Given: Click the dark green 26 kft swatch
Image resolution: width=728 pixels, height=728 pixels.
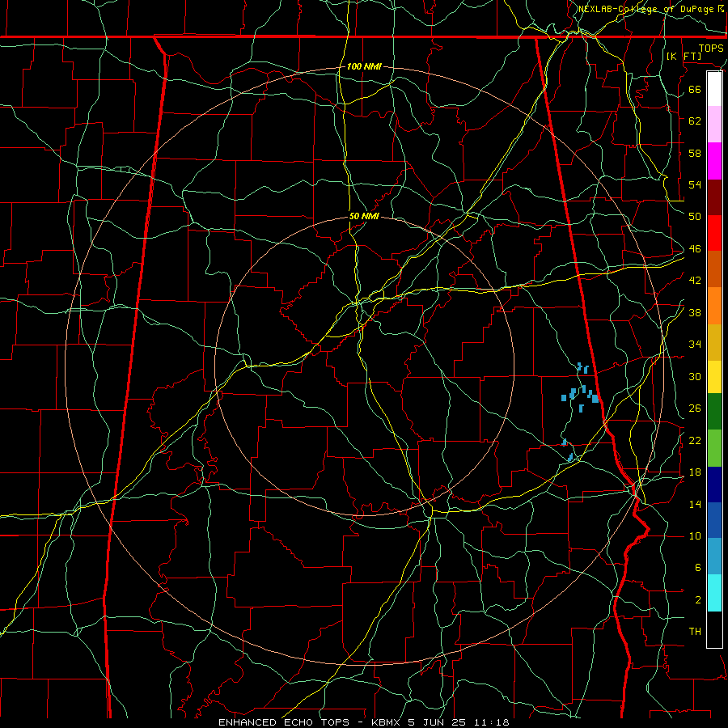Looking at the screenshot, I should 714,412.
